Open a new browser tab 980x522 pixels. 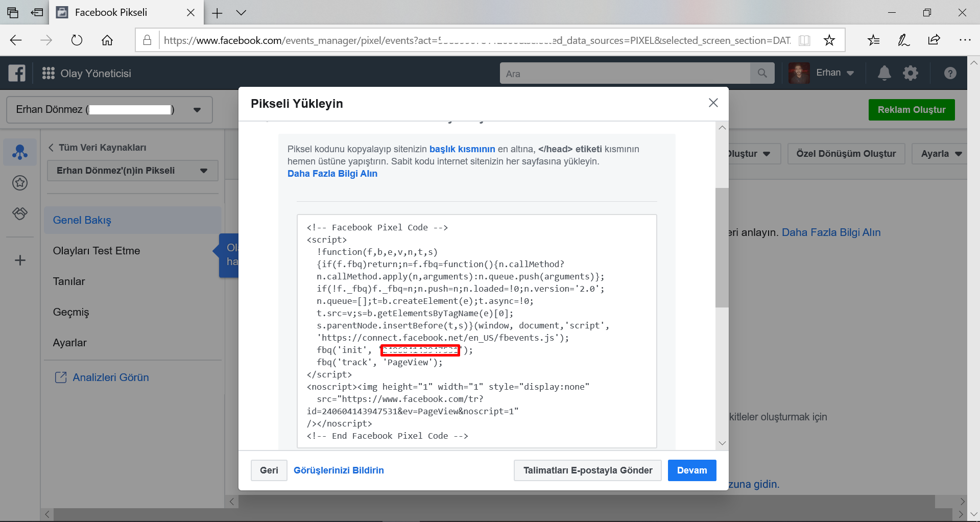(x=217, y=13)
